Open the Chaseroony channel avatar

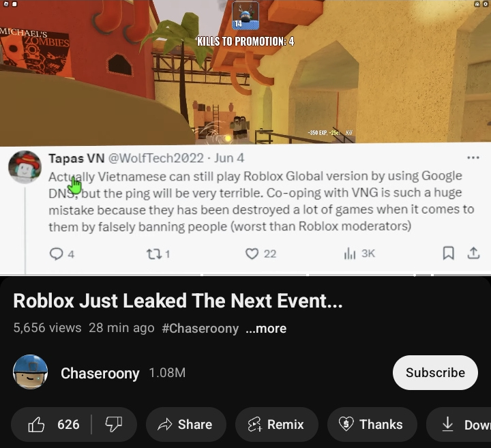[31, 372]
